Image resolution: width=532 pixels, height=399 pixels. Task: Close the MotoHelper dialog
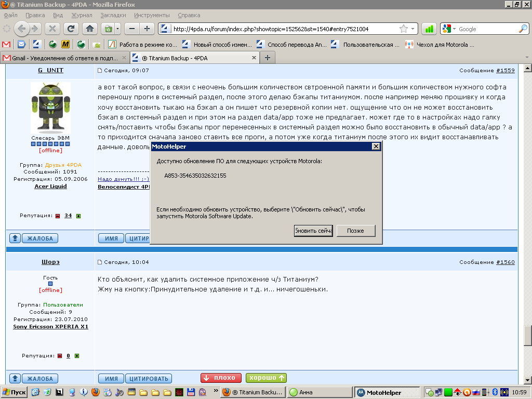[376, 146]
